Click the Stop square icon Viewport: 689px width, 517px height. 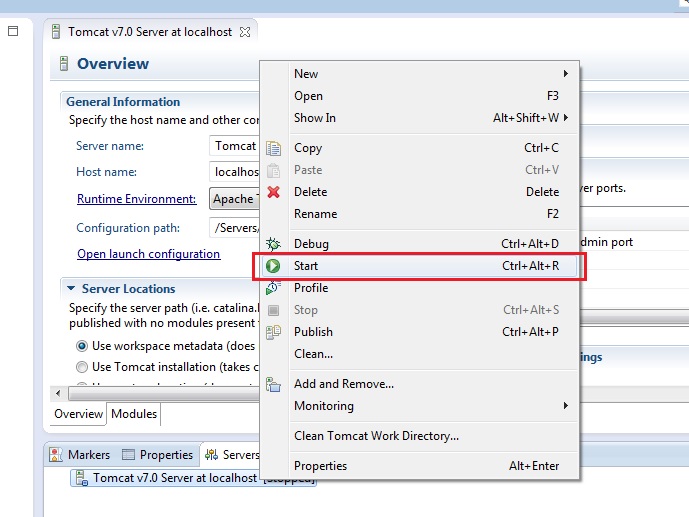point(273,310)
